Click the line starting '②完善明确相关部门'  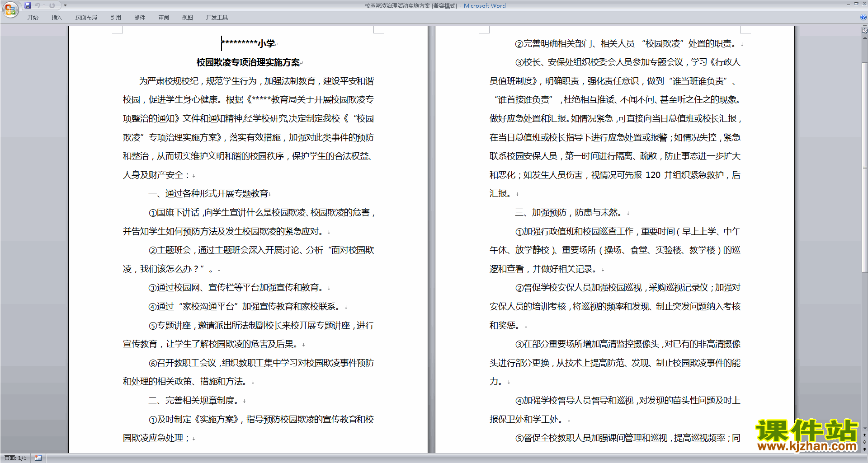pyautogui.click(x=627, y=44)
